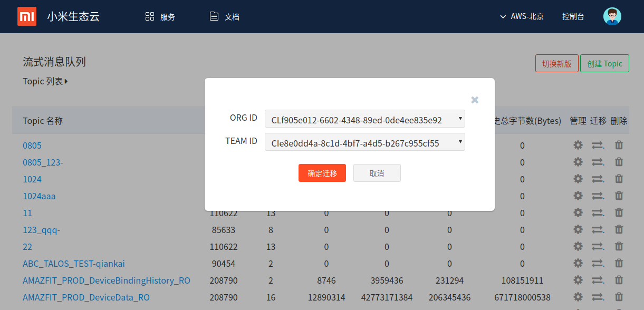The image size is (644, 310).
Task: Open the ORG ID dropdown
Action: [364, 120]
